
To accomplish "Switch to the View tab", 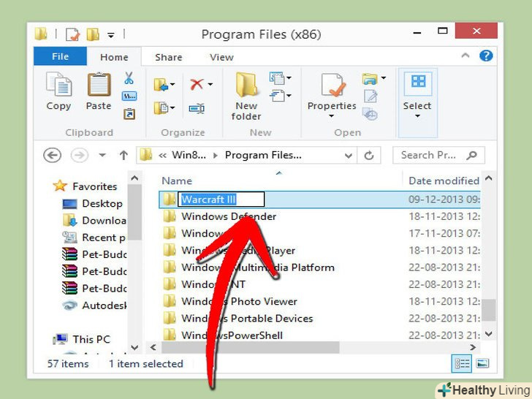I will click(x=221, y=57).
